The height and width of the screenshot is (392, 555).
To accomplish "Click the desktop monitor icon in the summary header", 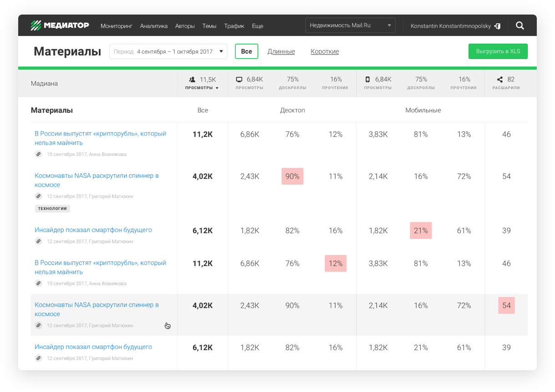I will [x=239, y=80].
